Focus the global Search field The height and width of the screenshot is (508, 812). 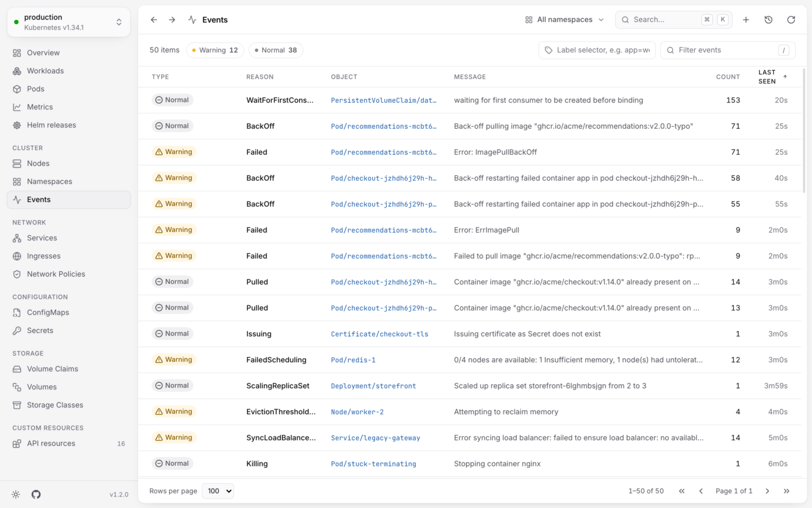pos(674,20)
